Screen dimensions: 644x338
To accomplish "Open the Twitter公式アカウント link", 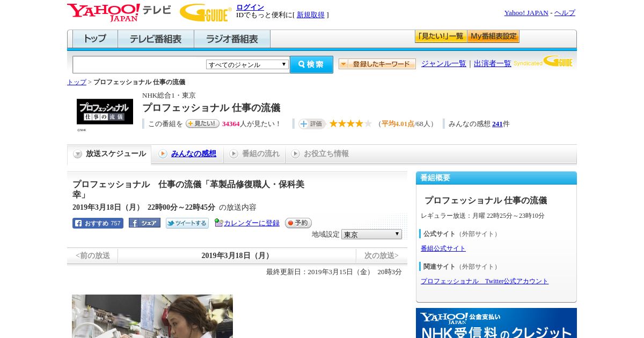I will [485, 281].
